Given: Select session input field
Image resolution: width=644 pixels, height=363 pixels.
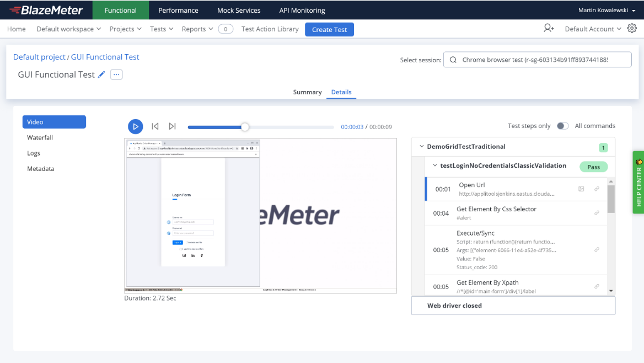Looking at the screenshot, I should 537,60.
